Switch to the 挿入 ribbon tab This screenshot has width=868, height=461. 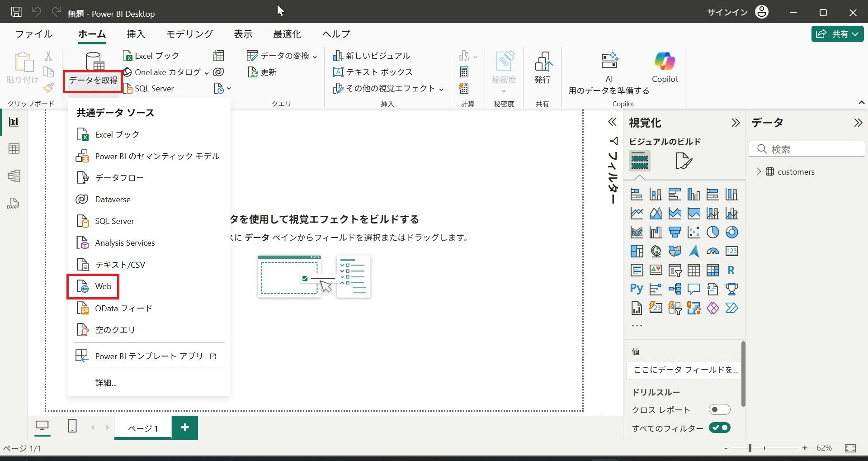pos(136,34)
